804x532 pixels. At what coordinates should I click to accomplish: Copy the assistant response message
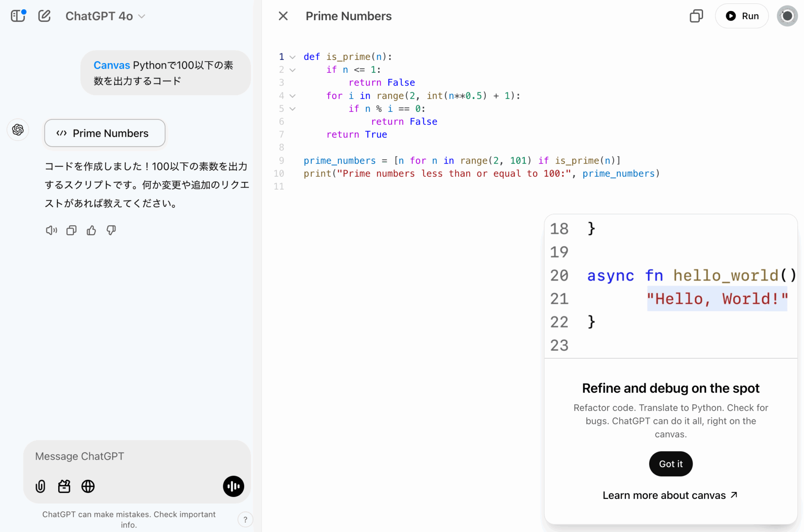pos(71,230)
